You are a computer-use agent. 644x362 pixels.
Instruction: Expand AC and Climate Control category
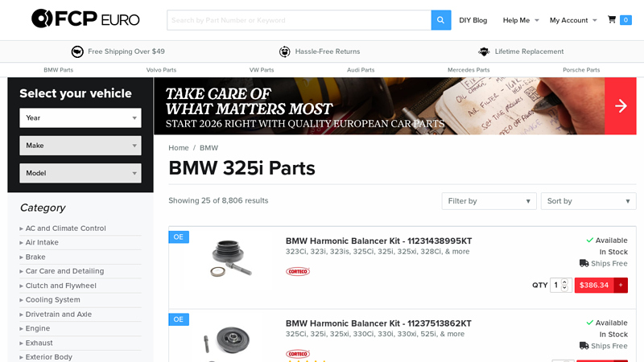[x=65, y=228]
